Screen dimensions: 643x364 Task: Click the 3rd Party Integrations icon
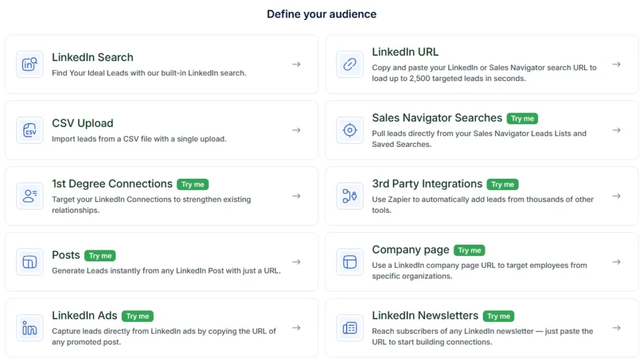(x=350, y=196)
